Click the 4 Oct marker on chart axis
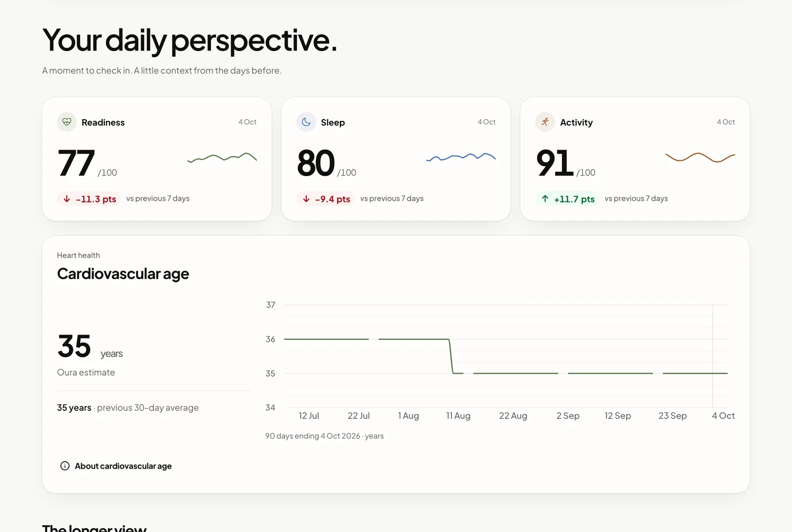Viewport: 792px width, 532px height. point(723,416)
